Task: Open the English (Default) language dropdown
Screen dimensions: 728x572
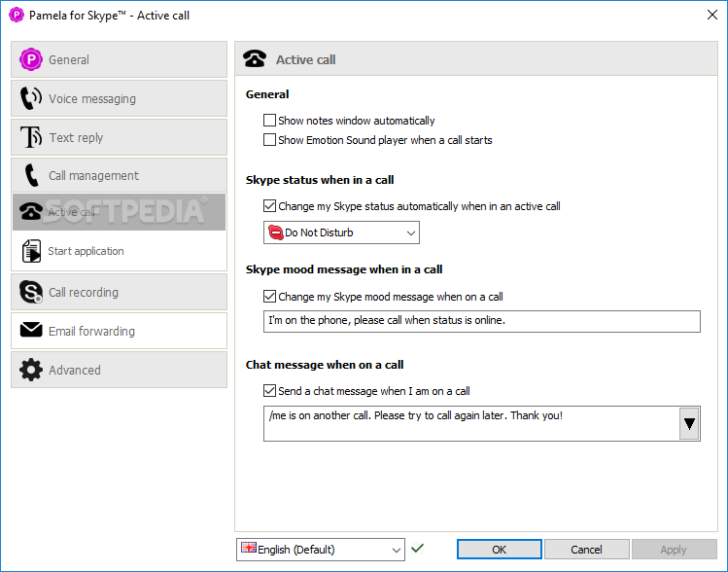Action: pyautogui.click(x=321, y=550)
